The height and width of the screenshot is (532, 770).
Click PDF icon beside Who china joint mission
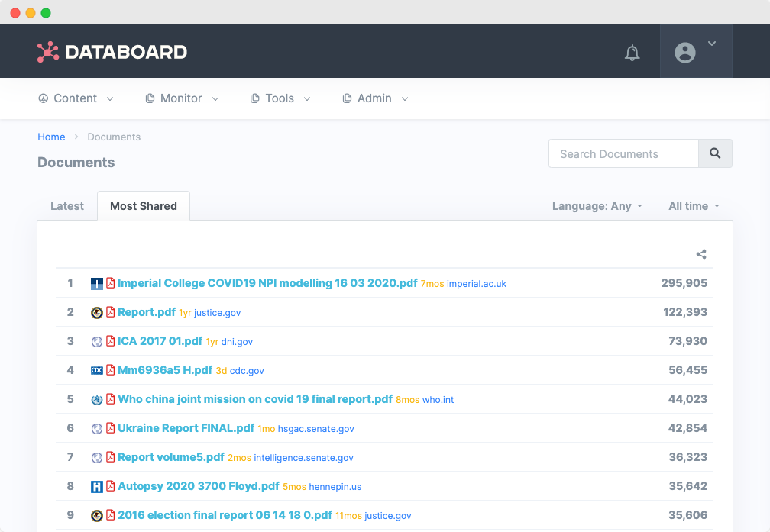tap(111, 399)
